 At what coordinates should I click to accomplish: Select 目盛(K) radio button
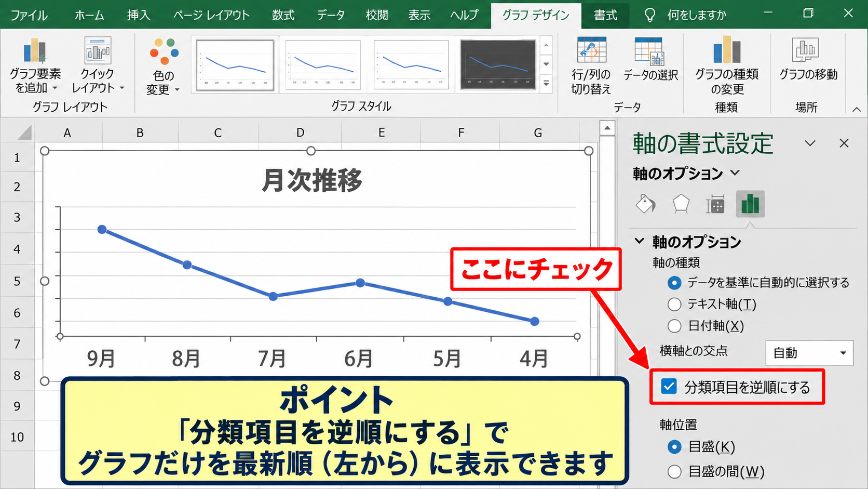click(674, 447)
